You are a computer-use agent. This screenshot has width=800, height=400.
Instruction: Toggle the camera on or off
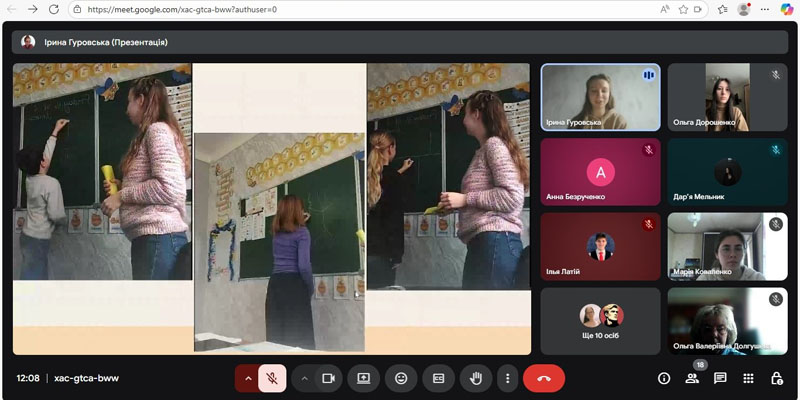(x=327, y=378)
